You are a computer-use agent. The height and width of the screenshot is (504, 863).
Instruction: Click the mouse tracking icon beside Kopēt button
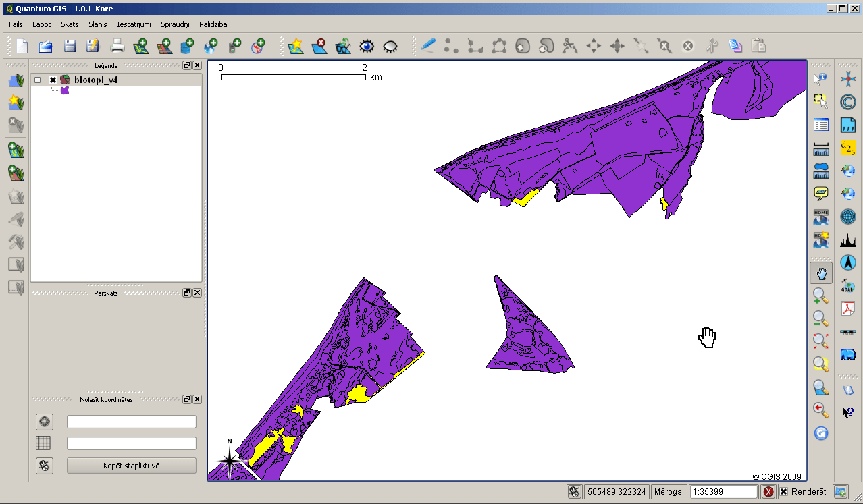click(45, 466)
